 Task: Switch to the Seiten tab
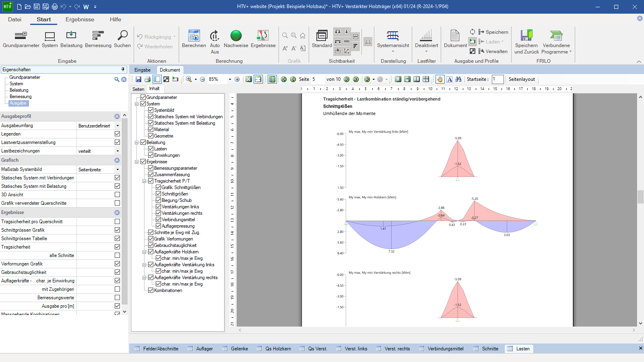[x=138, y=89]
